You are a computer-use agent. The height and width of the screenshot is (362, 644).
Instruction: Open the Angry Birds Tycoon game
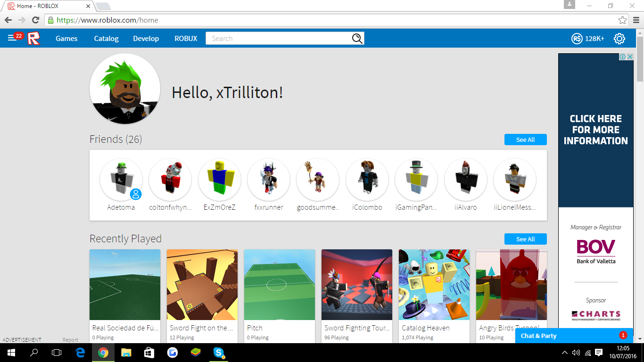point(512,285)
